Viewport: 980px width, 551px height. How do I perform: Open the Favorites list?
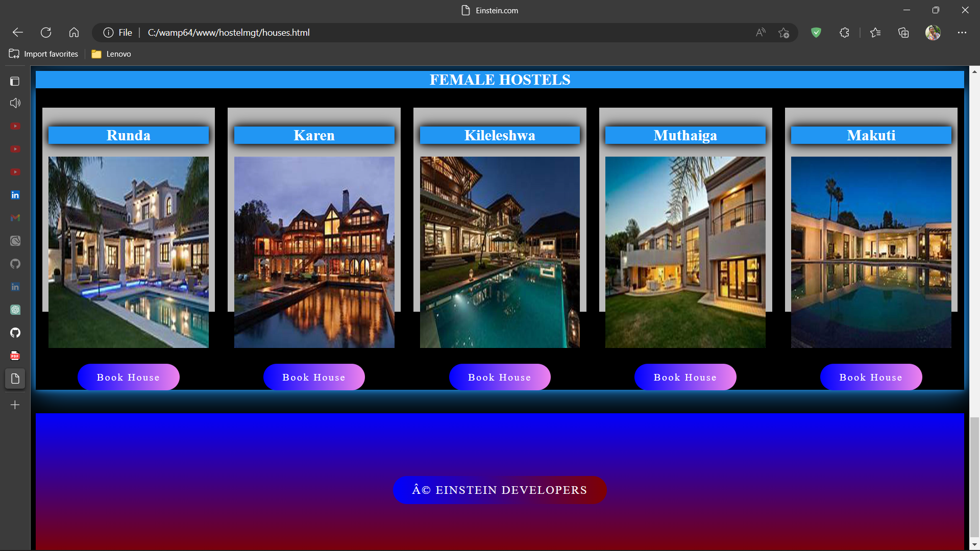click(875, 33)
